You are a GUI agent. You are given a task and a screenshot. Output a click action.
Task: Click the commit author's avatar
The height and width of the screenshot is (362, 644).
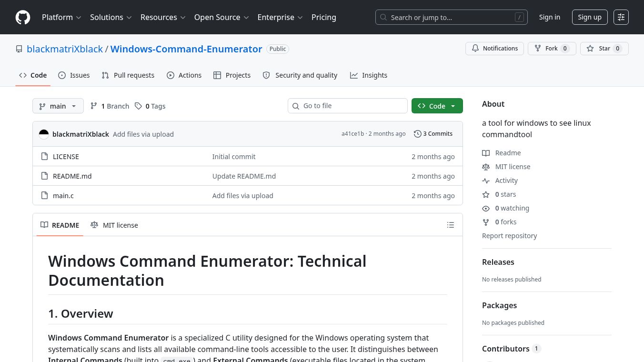[44, 134]
